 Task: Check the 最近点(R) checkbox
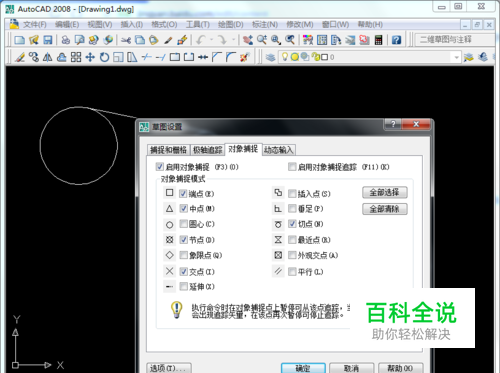click(292, 240)
